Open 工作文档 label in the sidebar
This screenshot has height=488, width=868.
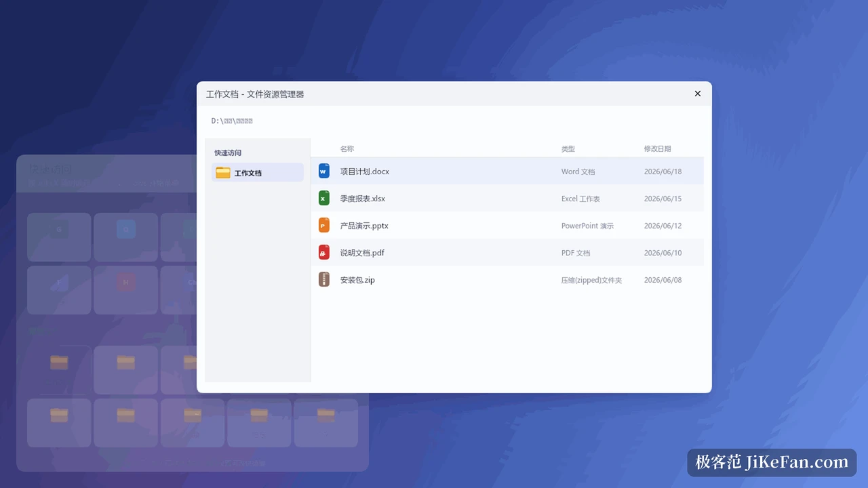coord(248,173)
